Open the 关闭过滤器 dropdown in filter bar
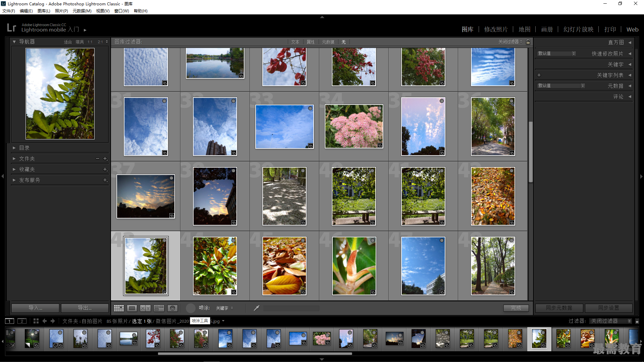Screen dimensions: 644x362 pyautogui.click(x=510, y=42)
